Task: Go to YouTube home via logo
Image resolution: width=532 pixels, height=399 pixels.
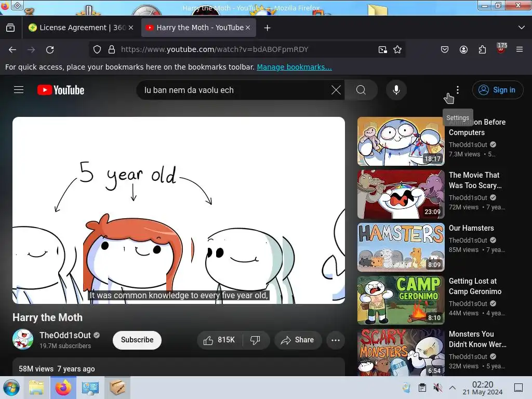Action: tap(61, 90)
